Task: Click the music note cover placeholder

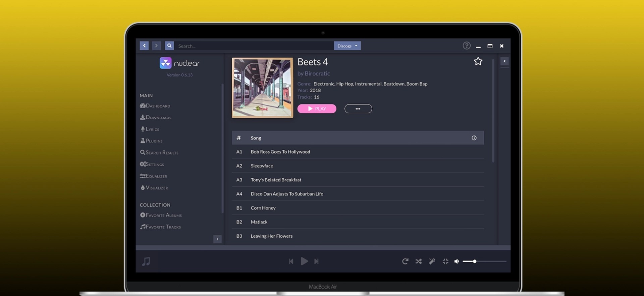Action: (x=146, y=261)
